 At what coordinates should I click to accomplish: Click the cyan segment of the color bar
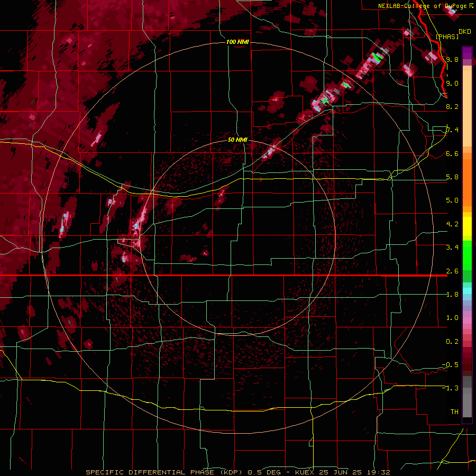tap(467, 291)
